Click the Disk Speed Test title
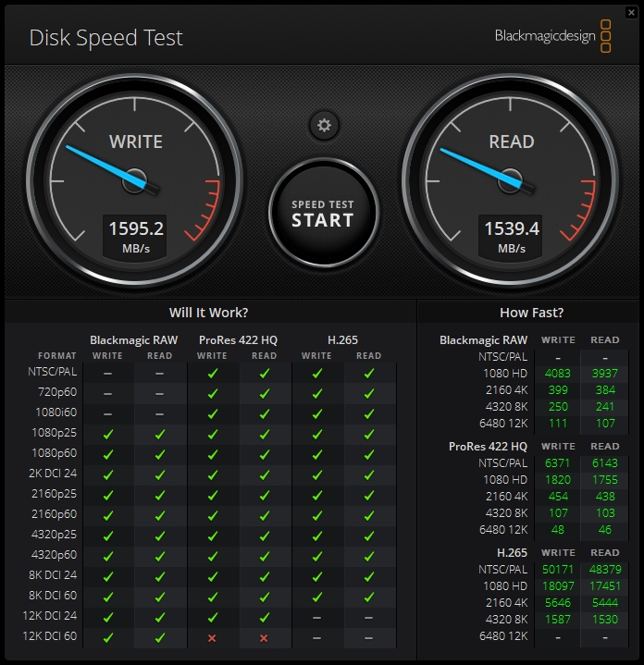Screen dimensions: 644x665 pos(105,38)
